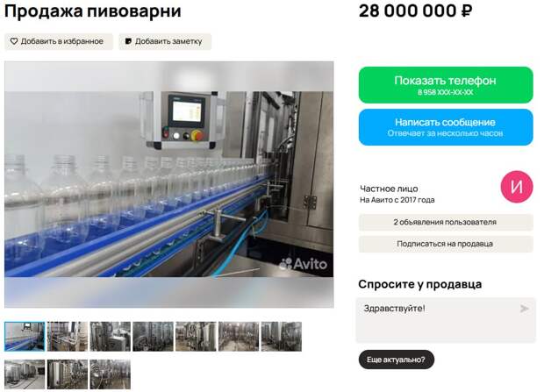Select the third brewery tanks thumbnail

point(111,337)
